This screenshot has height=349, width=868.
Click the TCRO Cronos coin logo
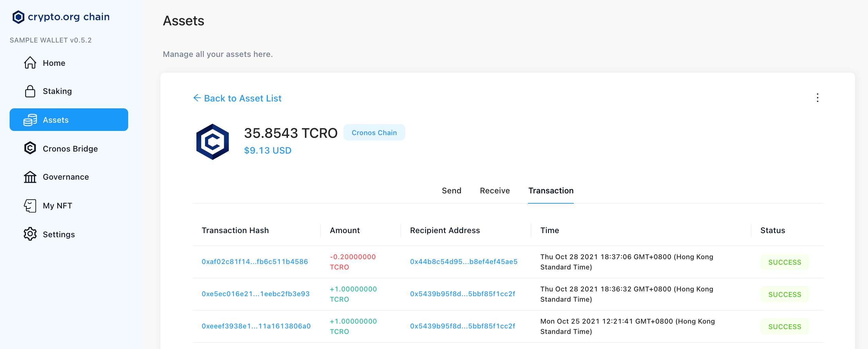click(x=213, y=142)
